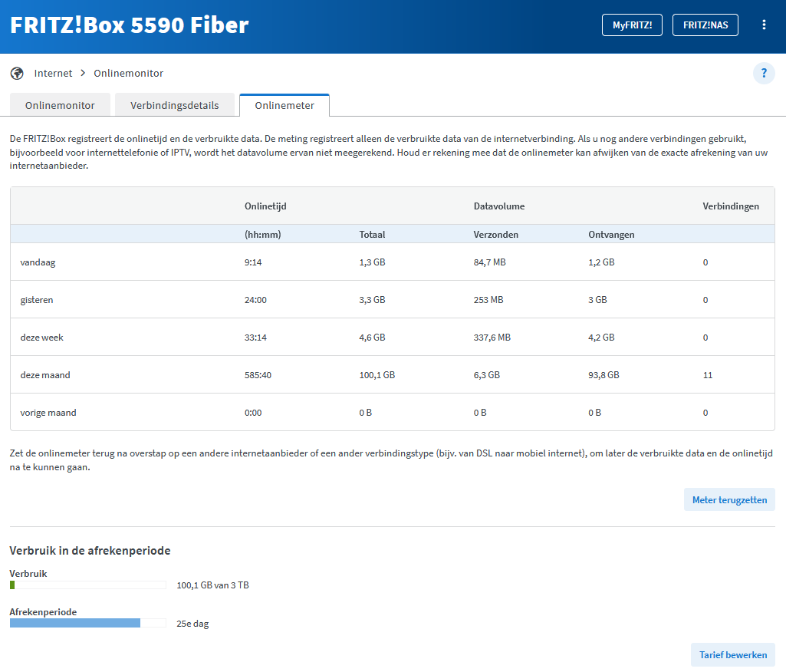The image size is (786, 672).
Task: Open the FRITZ!NAS page
Action: [x=705, y=25]
